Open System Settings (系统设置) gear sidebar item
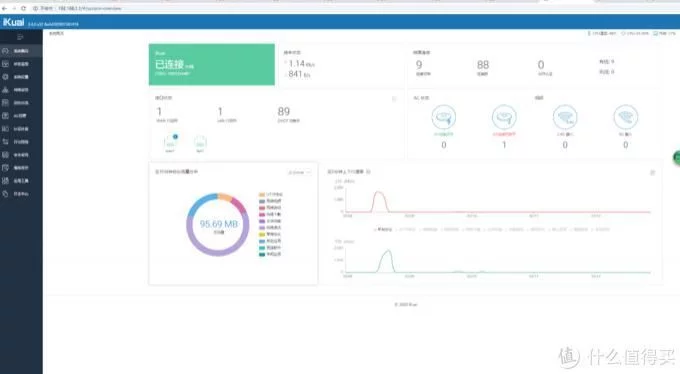 coord(21,77)
